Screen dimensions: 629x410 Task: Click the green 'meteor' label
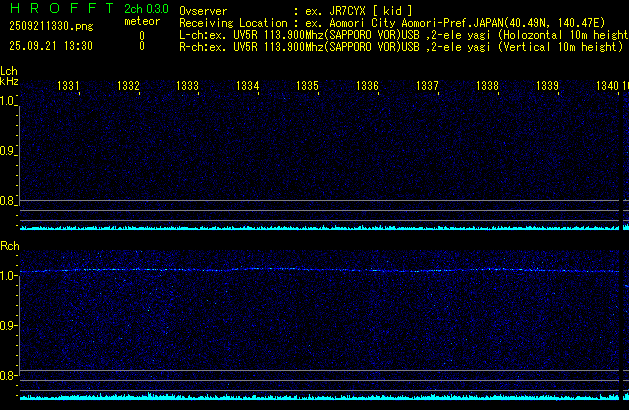(x=141, y=21)
